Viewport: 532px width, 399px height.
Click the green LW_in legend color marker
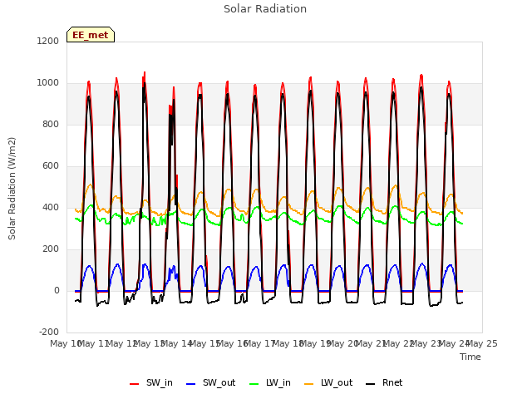click(254, 384)
